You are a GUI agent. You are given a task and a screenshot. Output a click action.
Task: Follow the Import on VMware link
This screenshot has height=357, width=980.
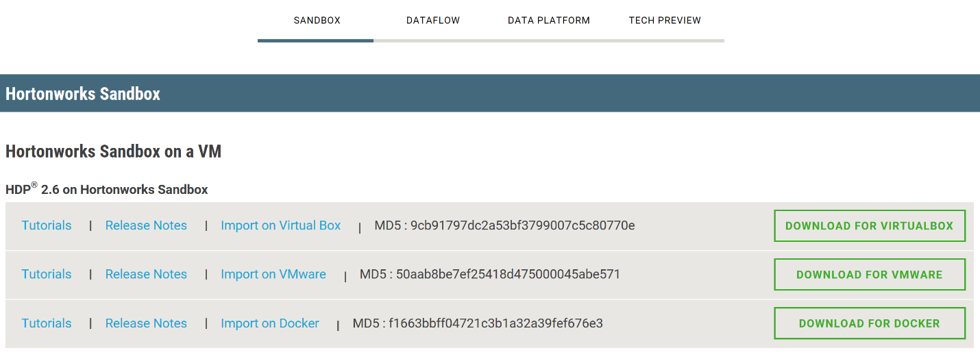pos(273,274)
